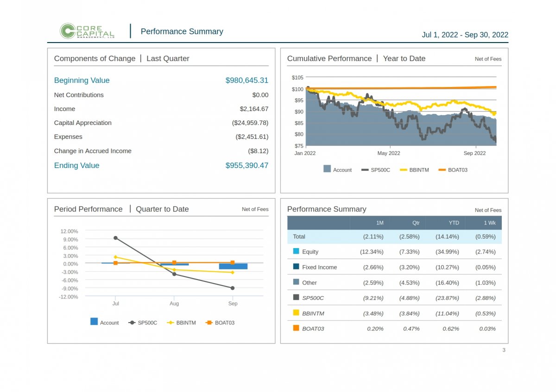Click SP500C legend marker in Period Performance chart
556x392 pixels.
[132, 323]
